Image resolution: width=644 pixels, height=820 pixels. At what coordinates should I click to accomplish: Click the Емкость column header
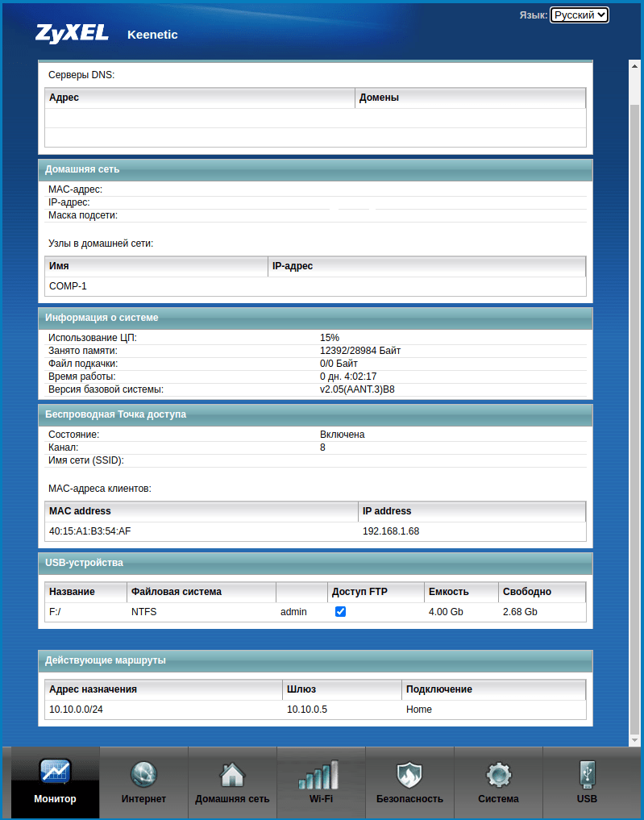(x=461, y=592)
